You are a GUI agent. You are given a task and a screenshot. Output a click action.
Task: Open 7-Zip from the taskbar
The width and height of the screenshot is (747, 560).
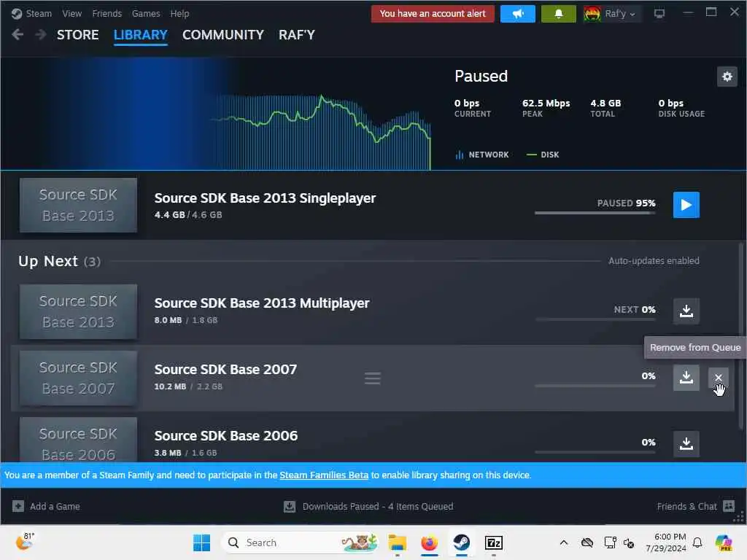click(x=494, y=542)
